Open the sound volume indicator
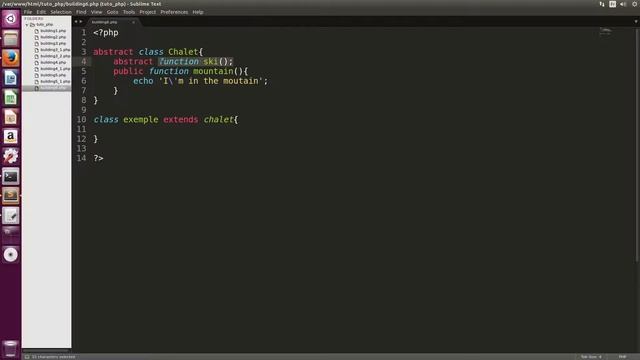The image size is (640, 360). (623, 4)
